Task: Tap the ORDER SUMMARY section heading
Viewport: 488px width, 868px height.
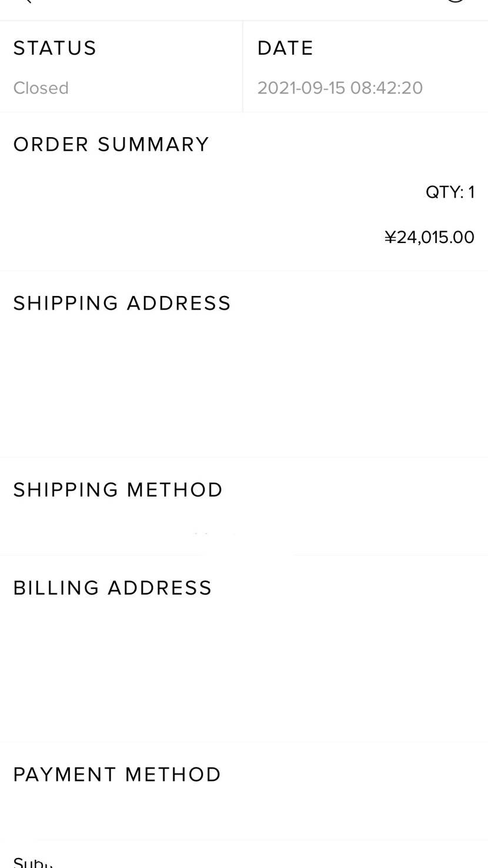Action: [x=111, y=145]
